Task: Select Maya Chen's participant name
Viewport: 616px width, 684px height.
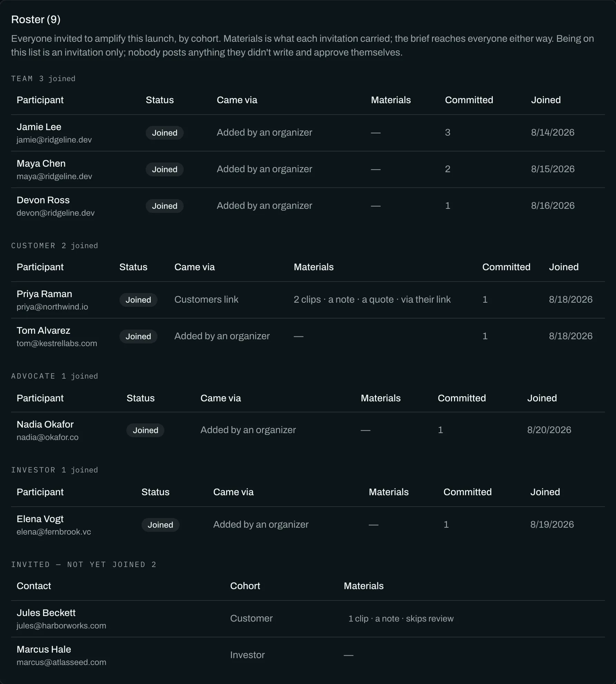Action: (41, 164)
